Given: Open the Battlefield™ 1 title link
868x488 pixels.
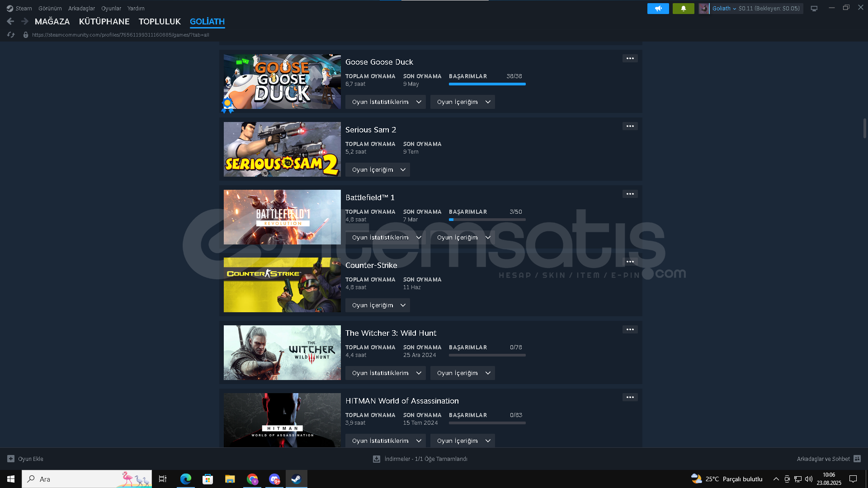Looking at the screenshot, I should [370, 197].
